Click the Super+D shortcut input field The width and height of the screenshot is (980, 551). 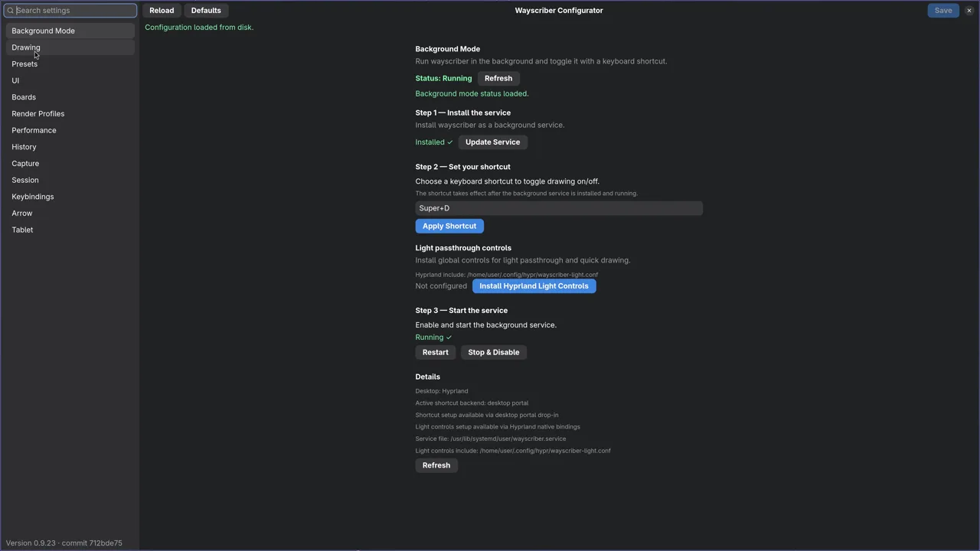tap(559, 208)
